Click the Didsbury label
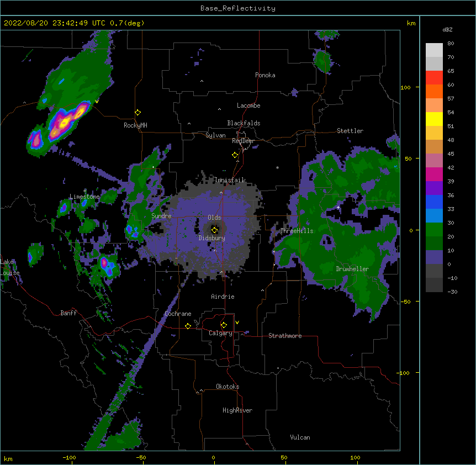 212,238
